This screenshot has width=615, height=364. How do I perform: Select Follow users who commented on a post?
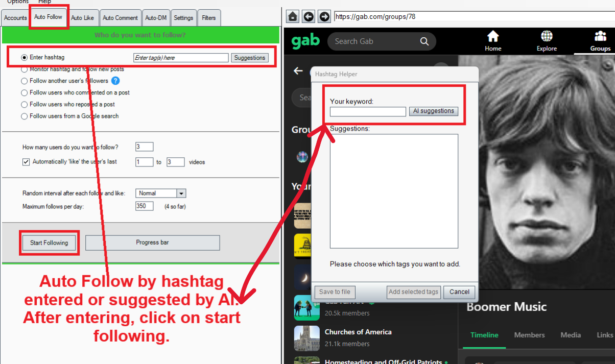click(x=24, y=93)
